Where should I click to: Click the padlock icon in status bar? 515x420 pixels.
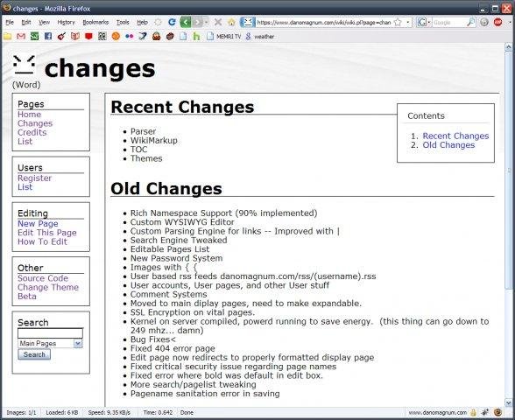(473, 412)
